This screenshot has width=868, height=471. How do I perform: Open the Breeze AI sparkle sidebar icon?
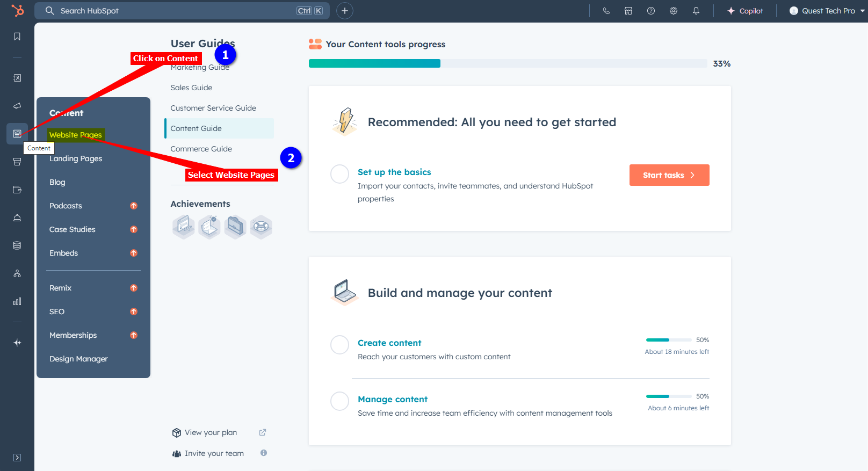[x=17, y=343]
